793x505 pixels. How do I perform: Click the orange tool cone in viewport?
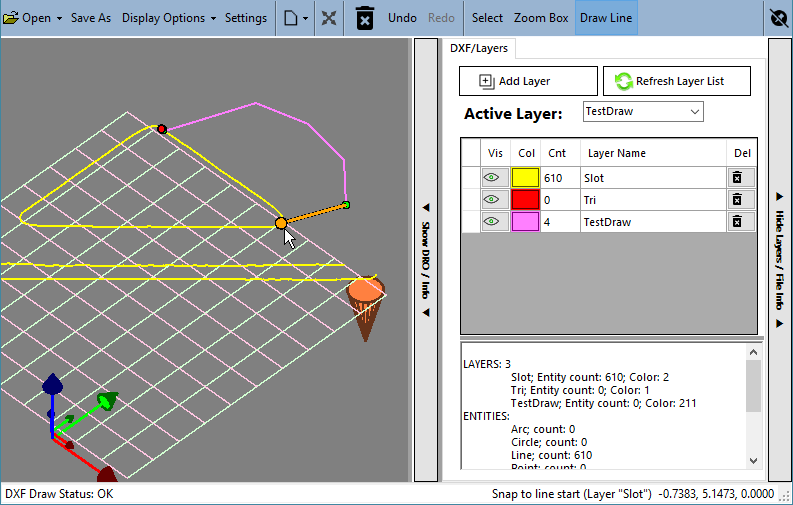pyautogui.click(x=366, y=307)
